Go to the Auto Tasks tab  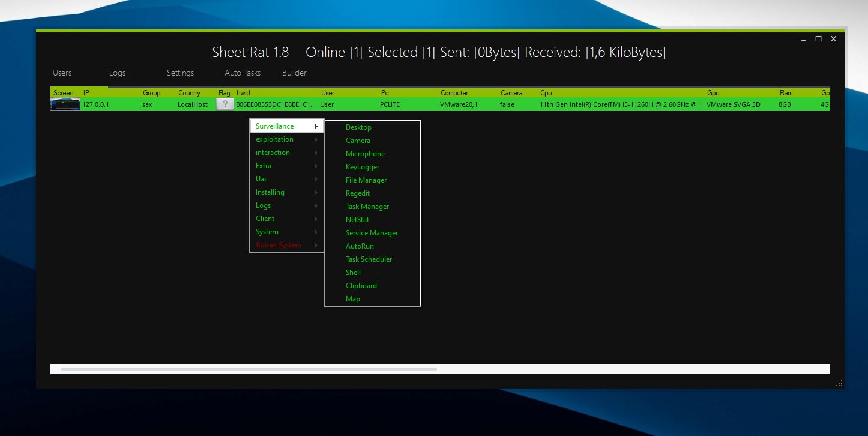click(x=243, y=73)
